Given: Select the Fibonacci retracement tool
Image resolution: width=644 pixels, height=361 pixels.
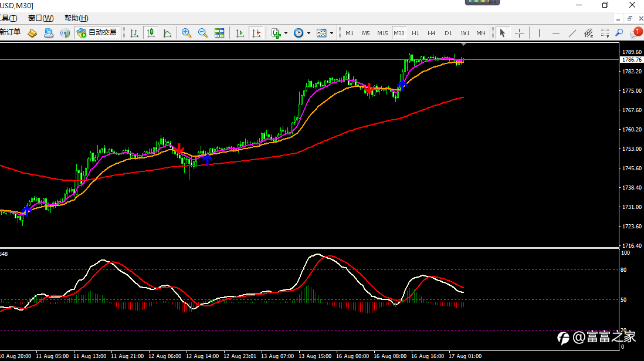Looking at the screenshot, I should (605, 33).
